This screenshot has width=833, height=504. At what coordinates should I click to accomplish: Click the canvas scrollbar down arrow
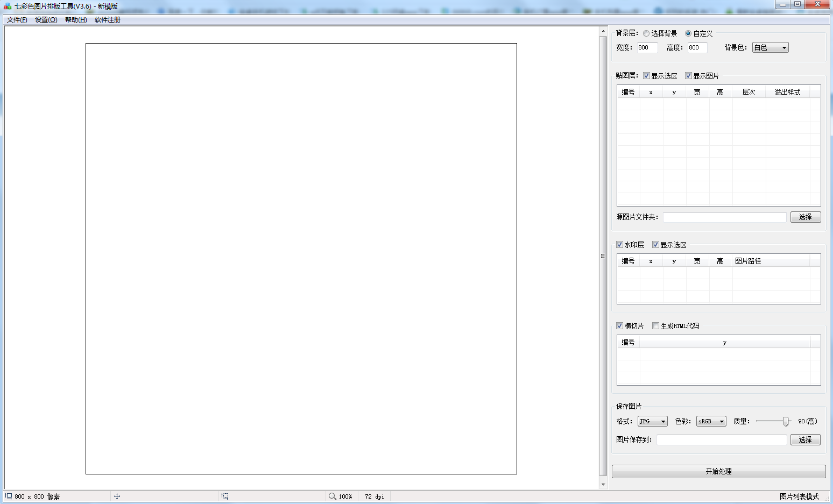click(603, 484)
